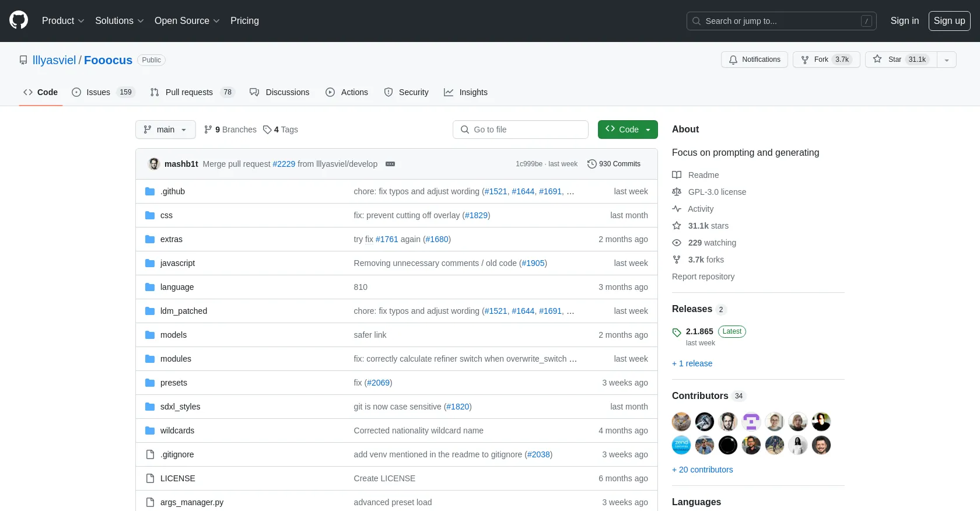Click the commit history clock icon
Image resolution: width=980 pixels, height=511 pixels.
coord(591,164)
